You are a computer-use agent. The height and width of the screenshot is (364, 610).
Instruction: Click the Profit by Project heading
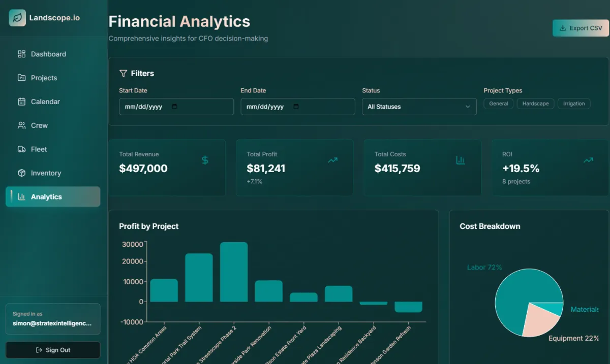[149, 226]
